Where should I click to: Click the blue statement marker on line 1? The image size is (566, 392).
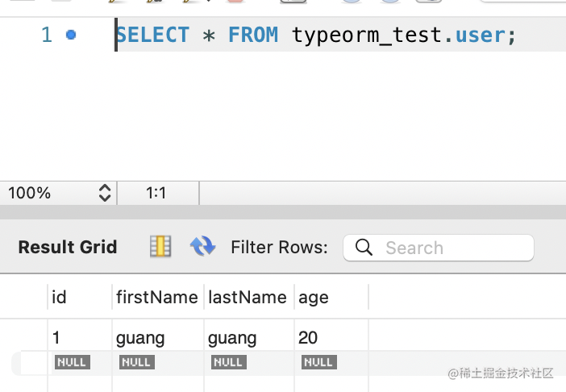tap(71, 35)
